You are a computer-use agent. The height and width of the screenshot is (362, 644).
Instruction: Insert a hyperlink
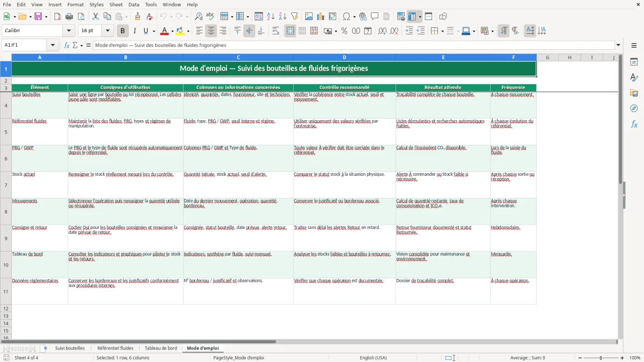[x=363, y=17]
